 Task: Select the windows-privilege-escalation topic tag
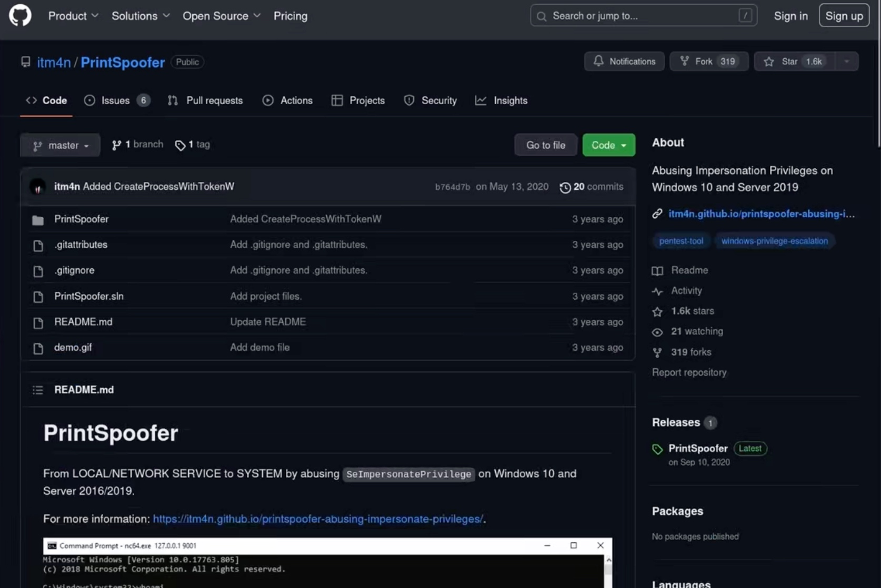tap(775, 241)
